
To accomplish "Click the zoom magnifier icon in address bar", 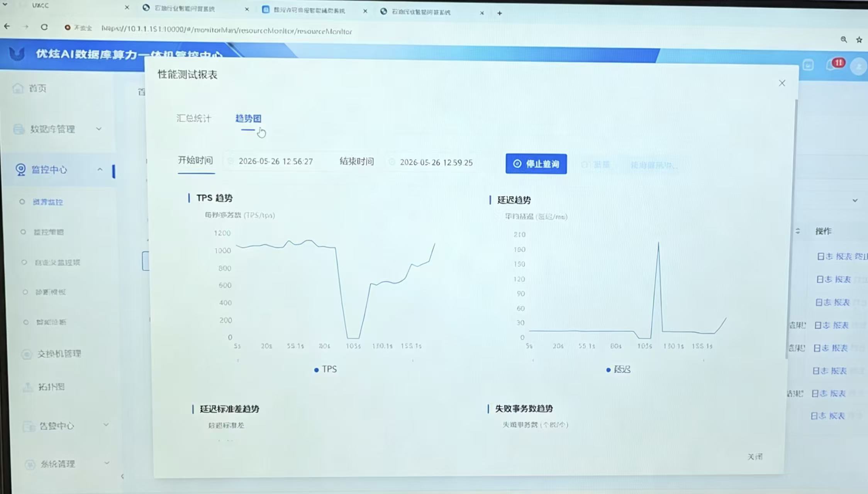I will (x=844, y=39).
